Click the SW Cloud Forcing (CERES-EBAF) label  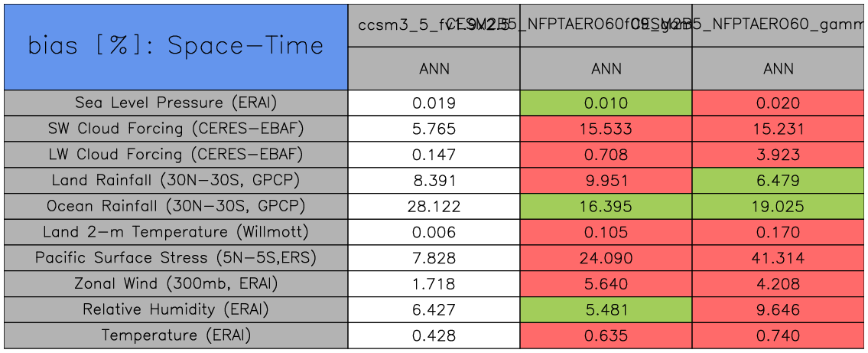[x=176, y=129]
